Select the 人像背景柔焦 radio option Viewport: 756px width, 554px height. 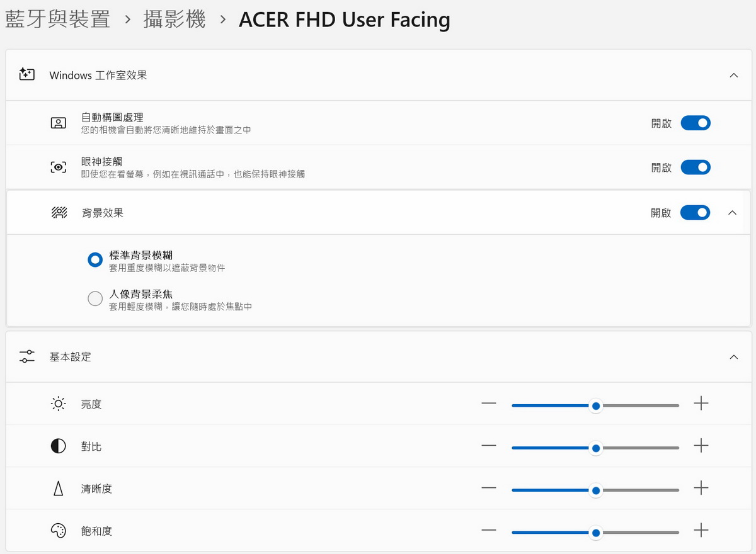tap(95, 299)
